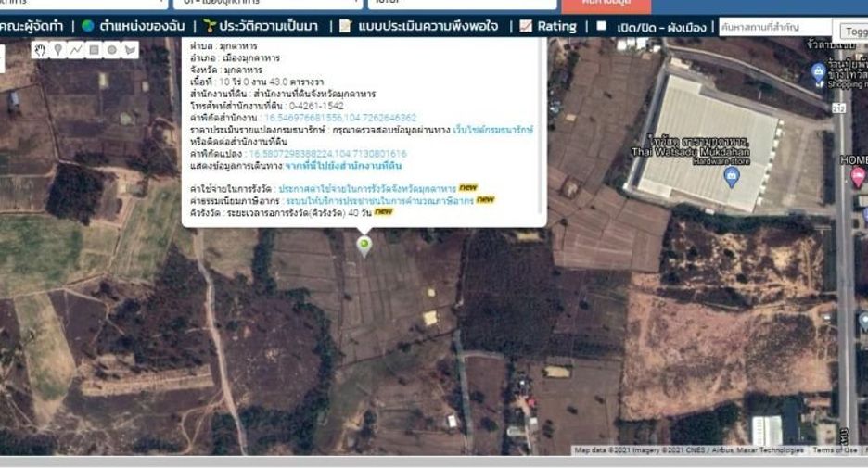Click the Terms of Use map link

(x=835, y=450)
